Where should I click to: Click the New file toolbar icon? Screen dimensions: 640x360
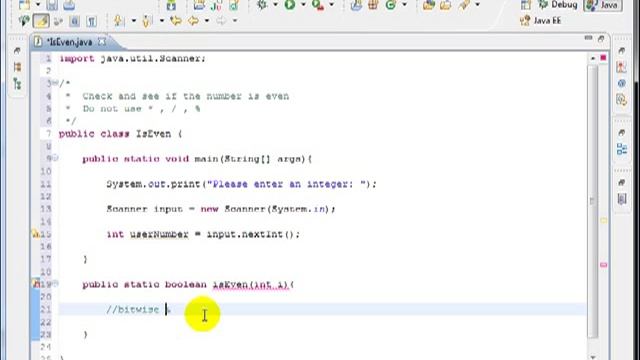pos(24,5)
